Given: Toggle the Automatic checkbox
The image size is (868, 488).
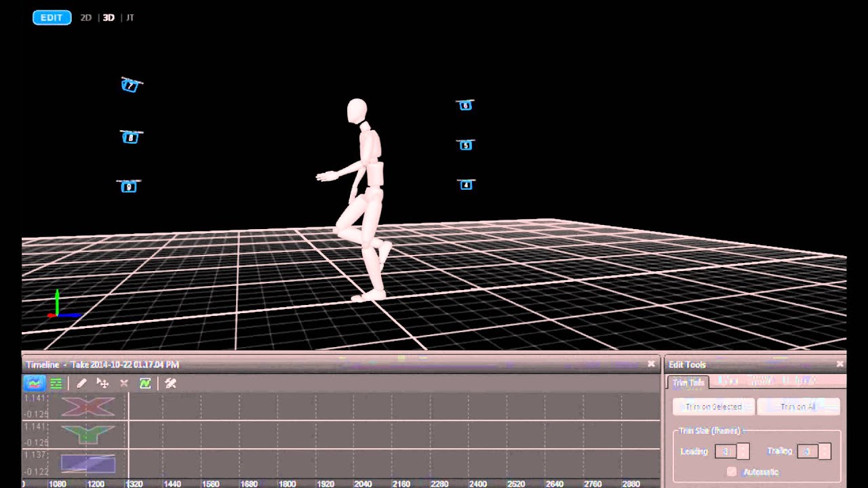Looking at the screenshot, I should (x=732, y=472).
